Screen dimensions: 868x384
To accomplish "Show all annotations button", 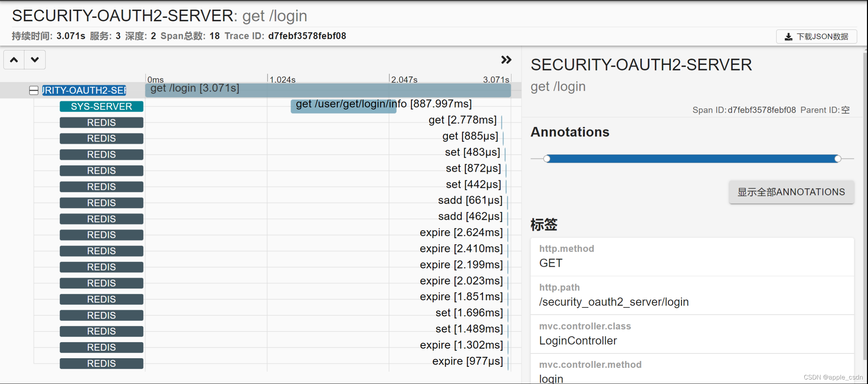I will pyautogui.click(x=791, y=192).
